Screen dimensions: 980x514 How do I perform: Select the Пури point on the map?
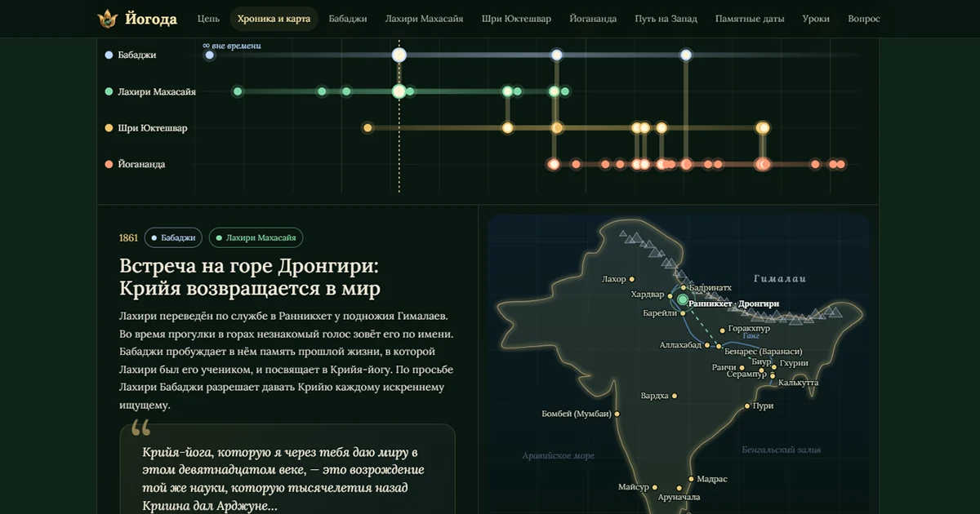(x=747, y=405)
